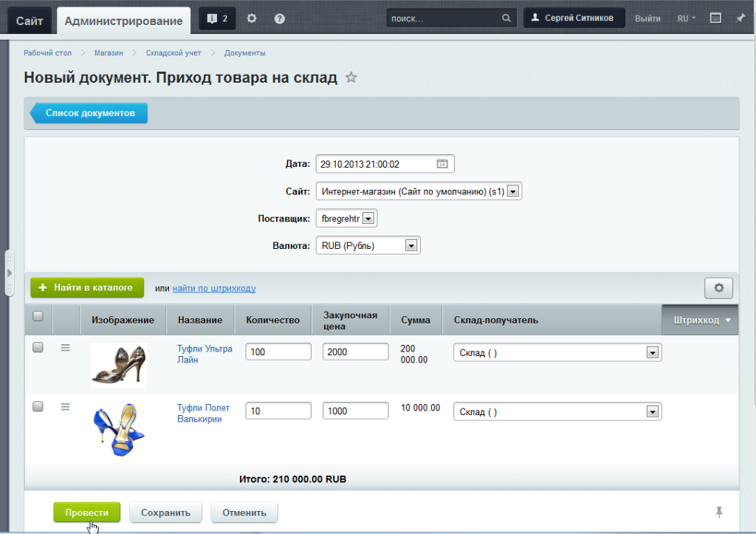Click quantity field with value 100
The image size is (756, 534).
(278, 352)
